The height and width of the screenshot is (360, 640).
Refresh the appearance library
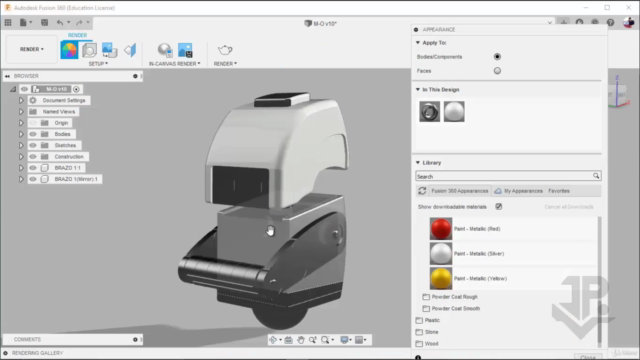(422, 191)
